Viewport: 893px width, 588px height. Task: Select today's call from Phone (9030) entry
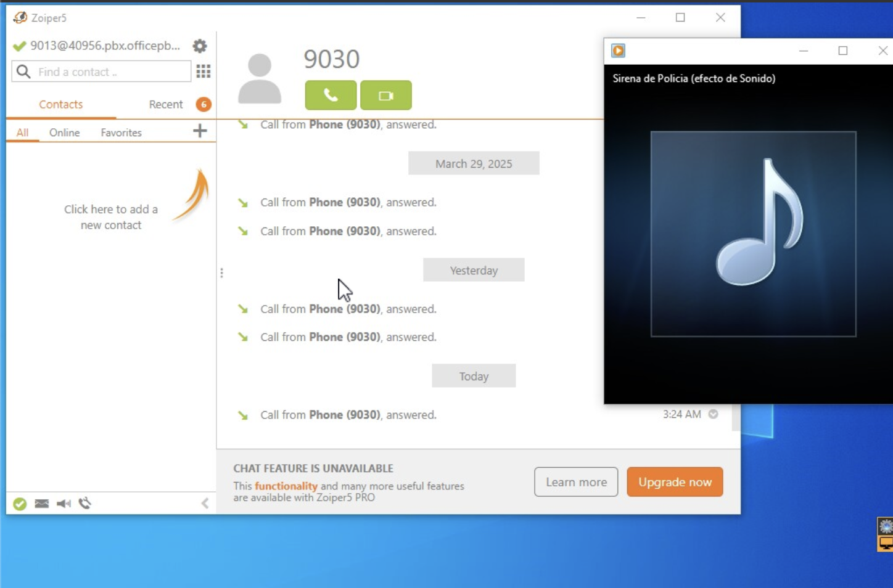point(348,415)
